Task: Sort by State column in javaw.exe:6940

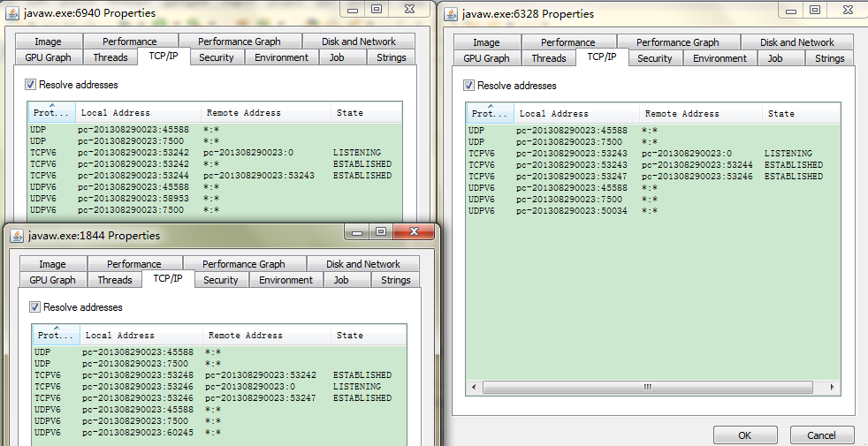Action: click(367, 112)
